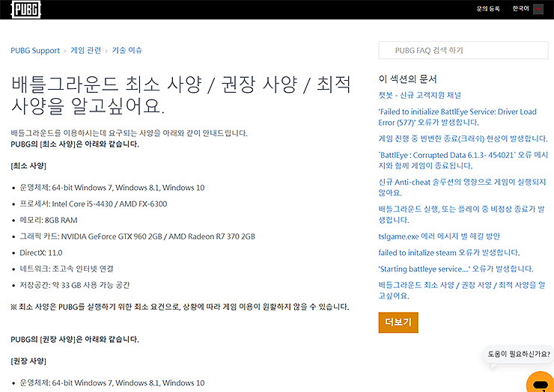
Task: Click the 이 섹션의 문서 sidebar heading
Action: coord(408,79)
